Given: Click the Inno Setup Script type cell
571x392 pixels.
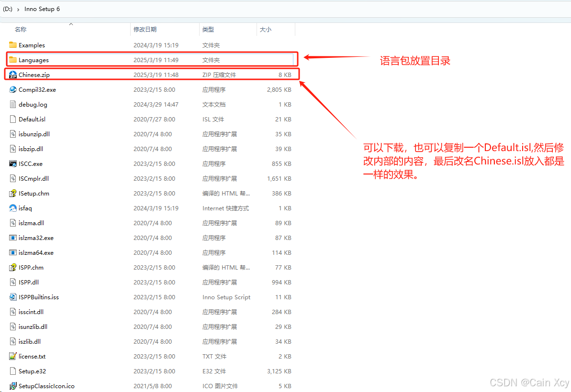Looking at the screenshot, I should point(226,297).
